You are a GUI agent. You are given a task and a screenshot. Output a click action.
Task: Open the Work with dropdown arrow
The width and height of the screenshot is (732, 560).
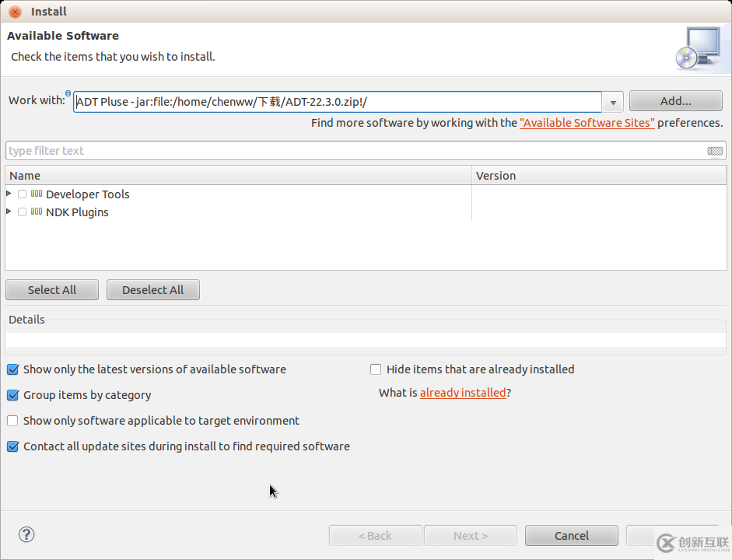click(613, 102)
